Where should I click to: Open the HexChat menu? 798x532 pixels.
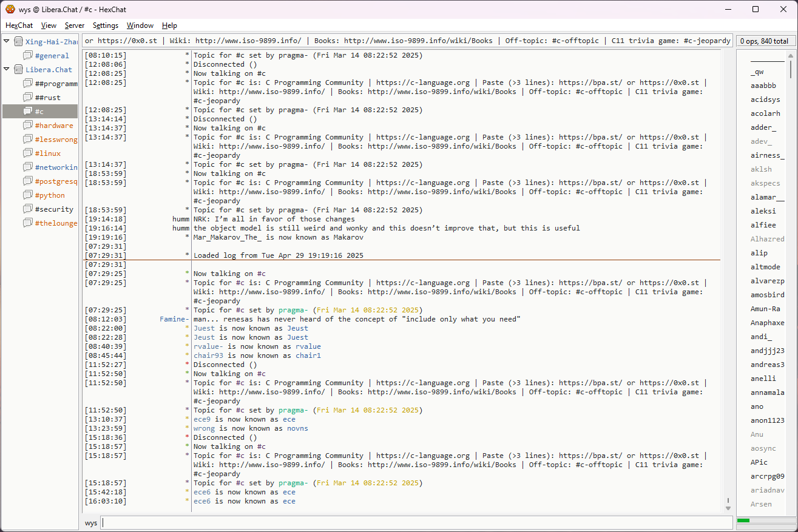click(x=19, y=25)
